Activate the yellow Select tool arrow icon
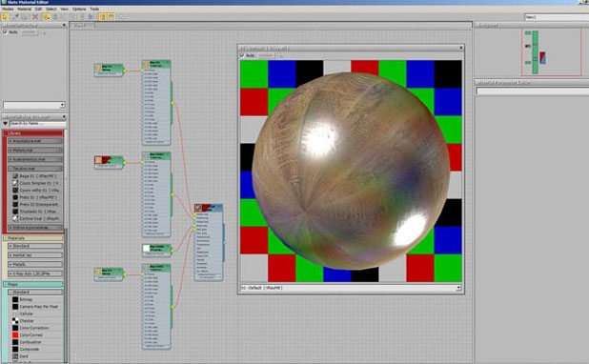 [5, 16]
